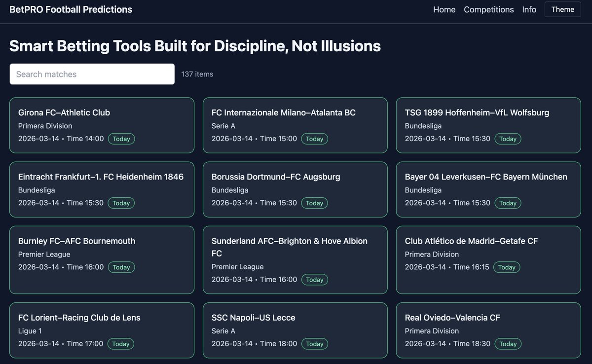The width and height of the screenshot is (592, 364).
Task: Open the SSC Napoli–US Lecce match
Action: click(295, 330)
